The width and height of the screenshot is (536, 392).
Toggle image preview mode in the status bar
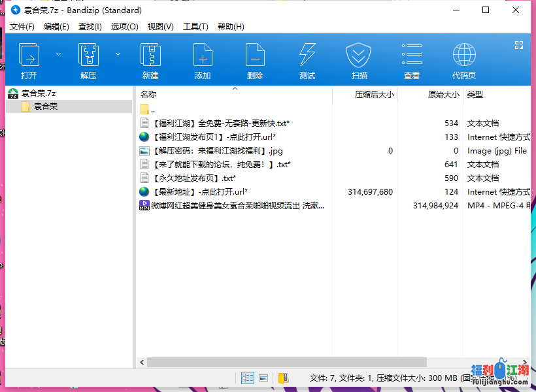[263, 378]
